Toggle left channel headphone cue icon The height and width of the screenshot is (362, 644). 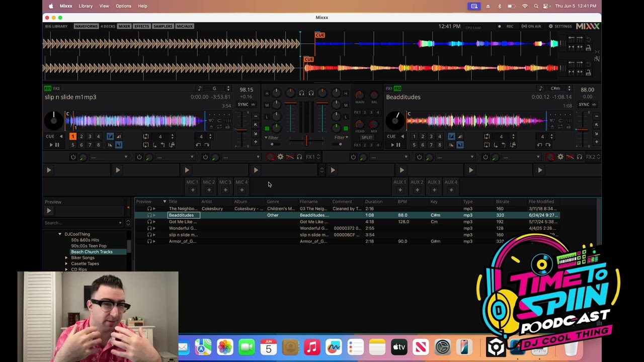tap(301, 93)
